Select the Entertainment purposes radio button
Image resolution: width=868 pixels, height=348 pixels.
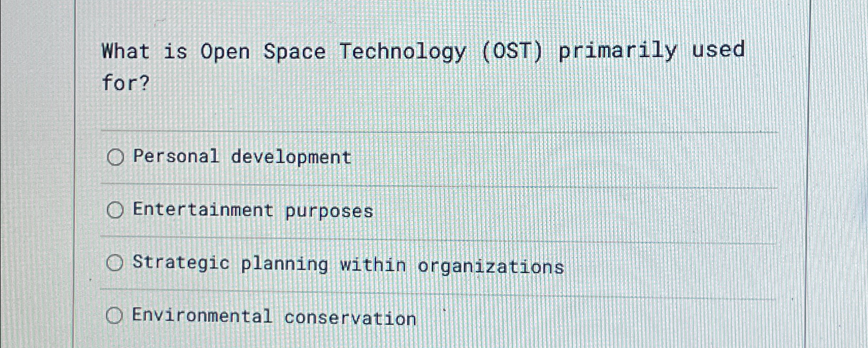pyautogui.click(x=114, y=210)
